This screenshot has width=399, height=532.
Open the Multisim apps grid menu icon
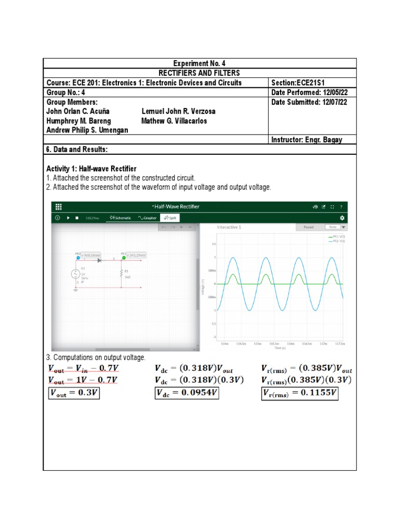tap(58, 207)
